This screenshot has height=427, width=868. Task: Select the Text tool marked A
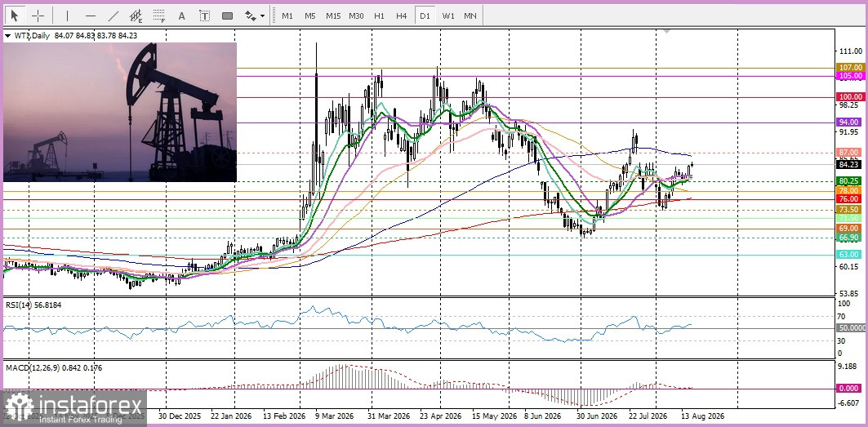pyautogui.click(x=181, y=16)
